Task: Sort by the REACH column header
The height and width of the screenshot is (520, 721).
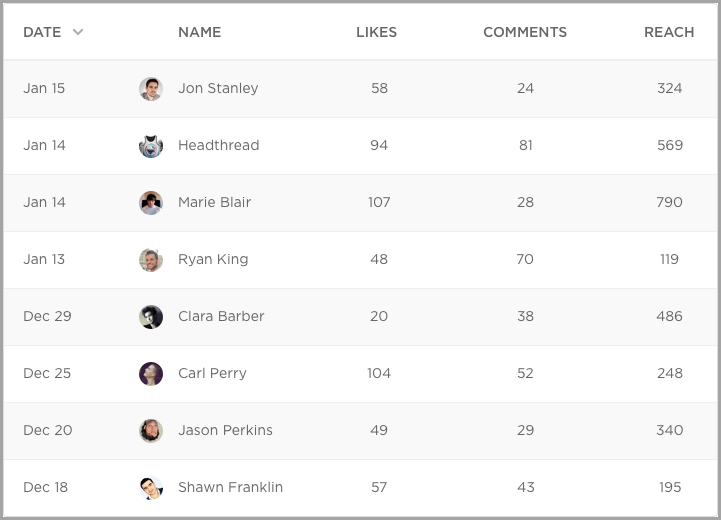Action: pos(669,32)
